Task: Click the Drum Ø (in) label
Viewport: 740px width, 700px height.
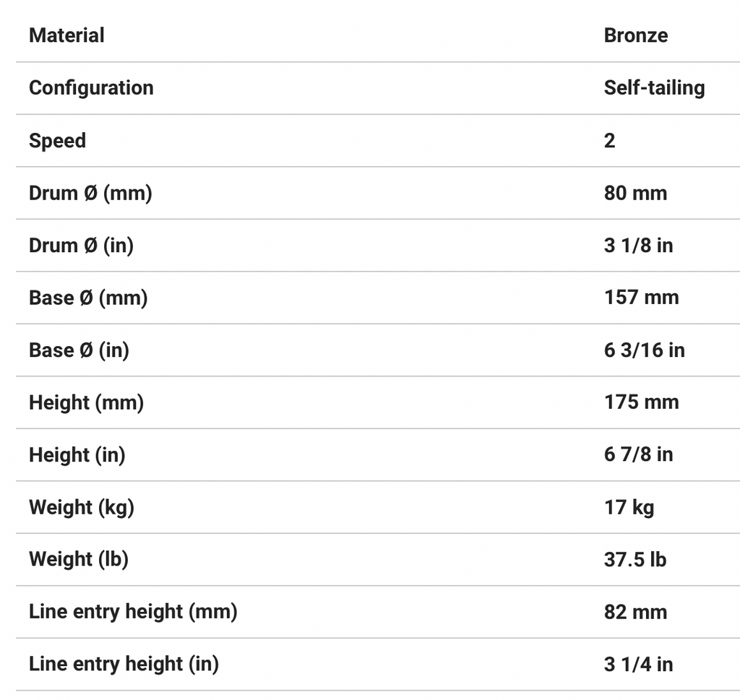Action: 81,246
